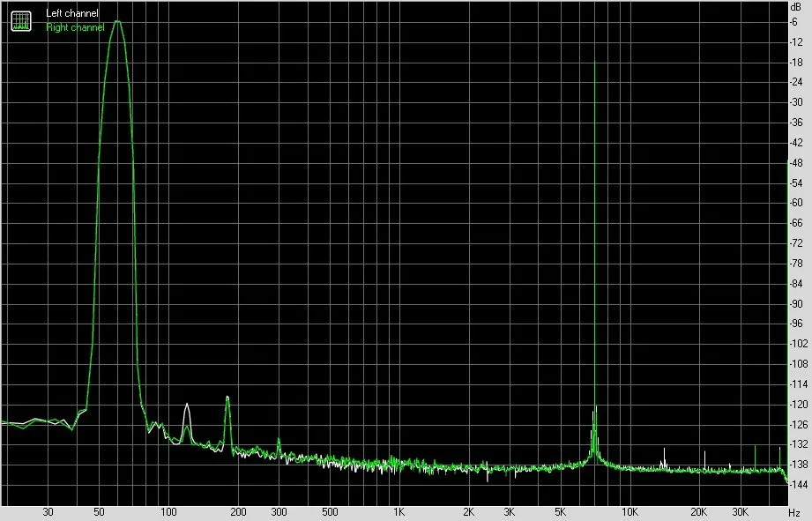Click the "-108" dB scale label

(798, 363)
